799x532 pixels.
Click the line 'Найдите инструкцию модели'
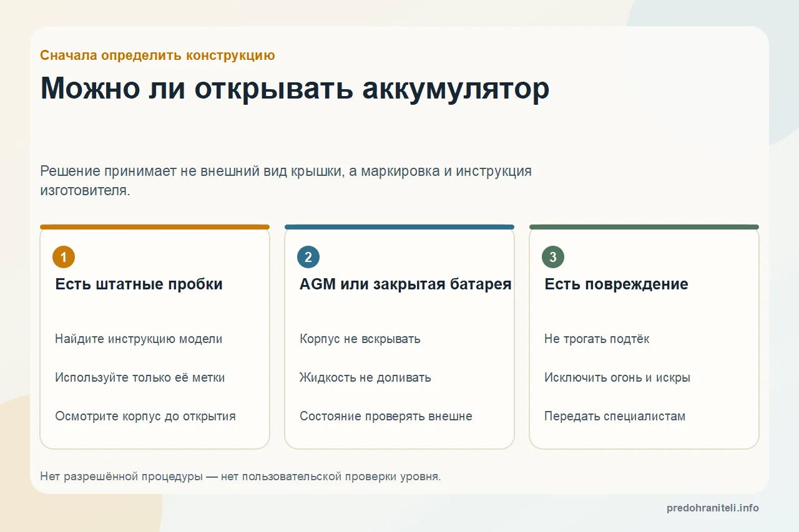click(x=139, y=339)
